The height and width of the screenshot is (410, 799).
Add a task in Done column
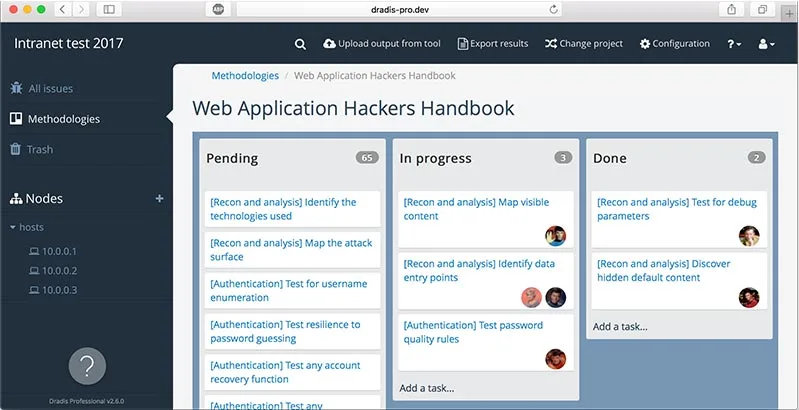pos(620,326)
